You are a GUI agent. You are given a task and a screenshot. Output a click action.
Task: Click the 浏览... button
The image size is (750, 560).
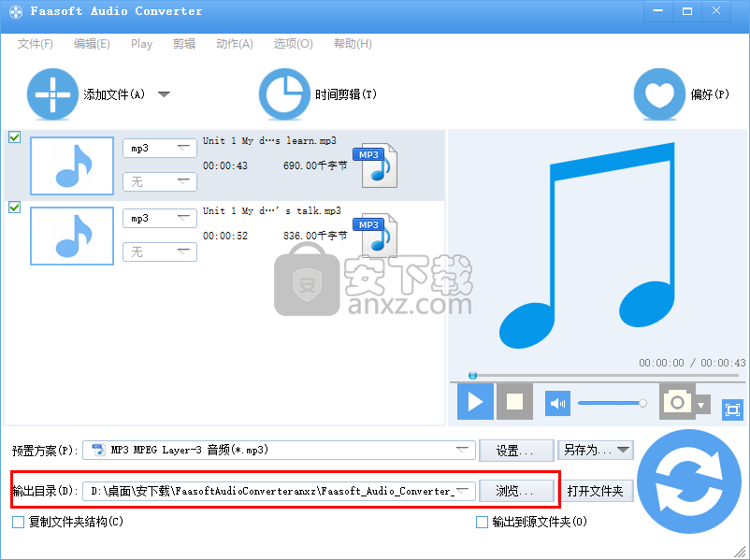[516, 491]
